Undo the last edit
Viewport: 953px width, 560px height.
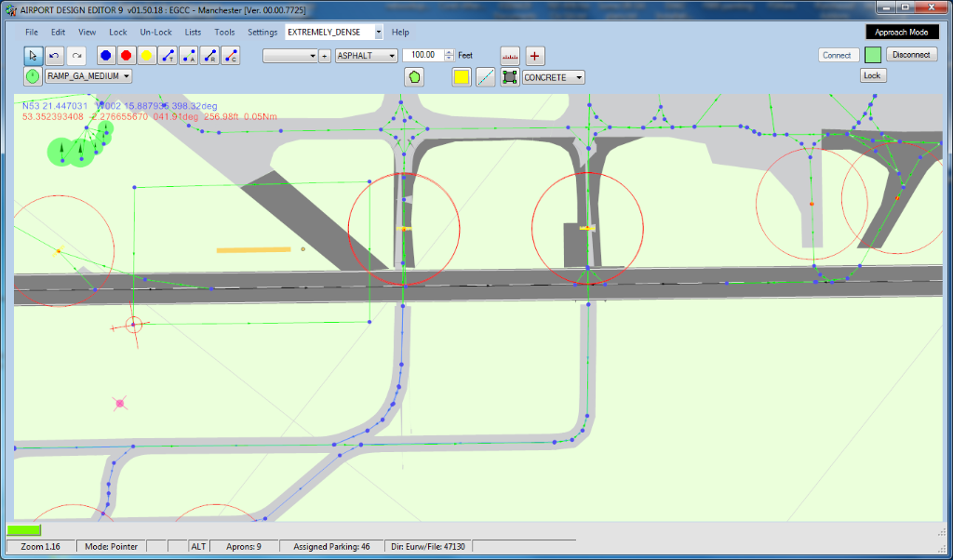[55, 56]
